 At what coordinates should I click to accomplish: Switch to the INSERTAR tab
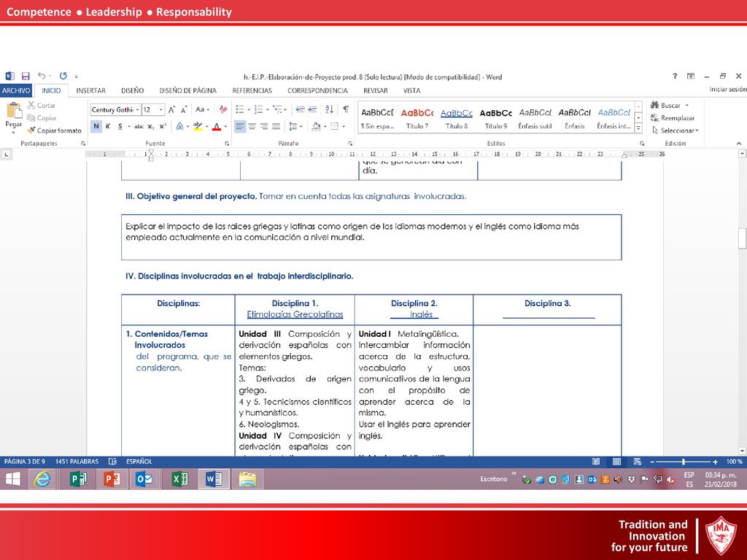91,90
